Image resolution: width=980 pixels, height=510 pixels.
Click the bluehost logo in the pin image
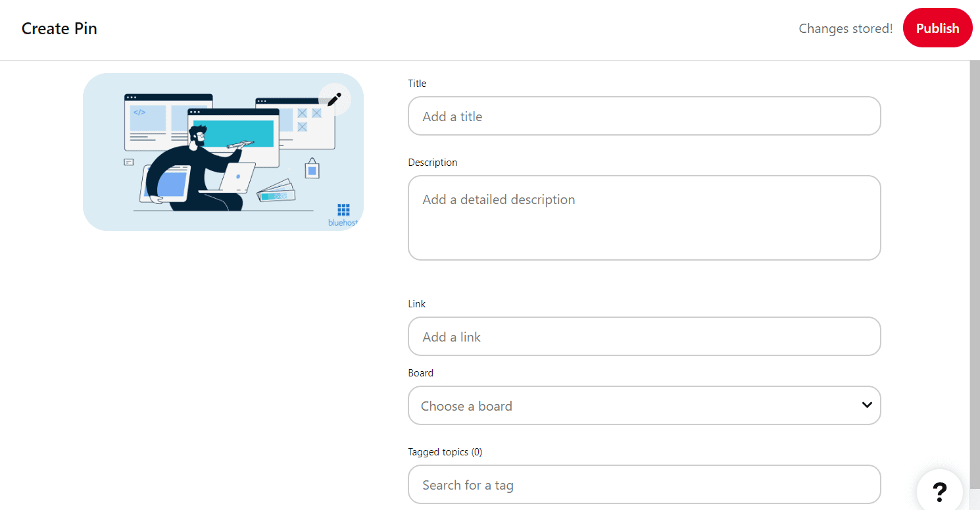coord(343,215)
